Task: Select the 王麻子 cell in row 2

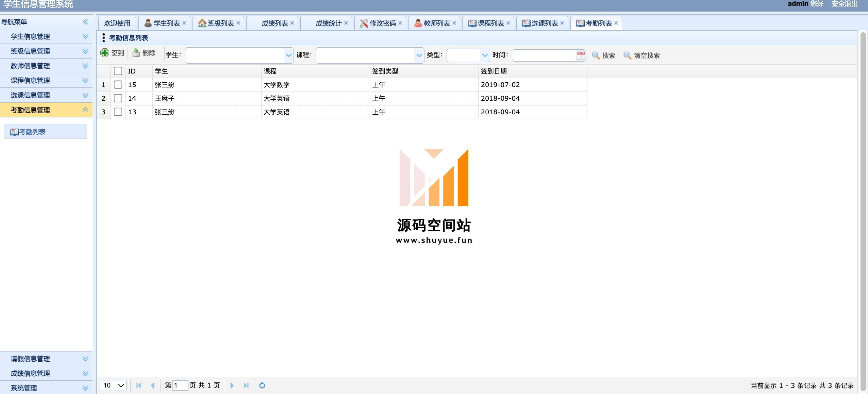Action: [x=207, y=98]
